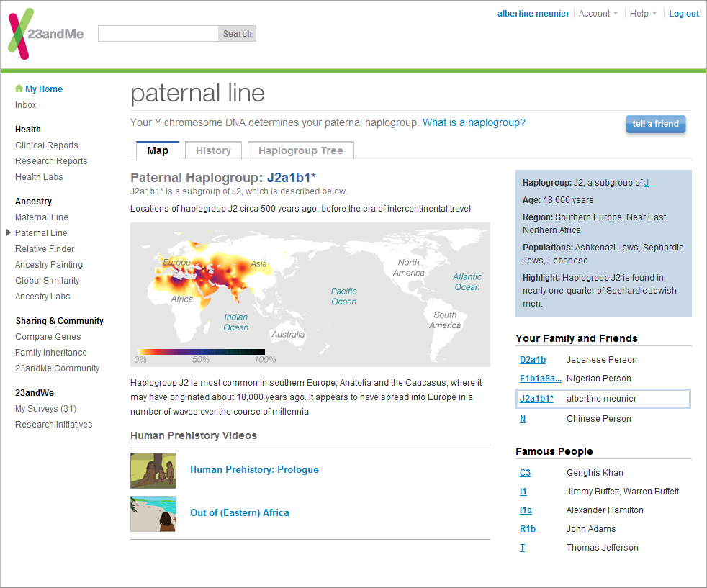Click the J haplogroup link in the info box
The width and height of the screenshot is (707, 588).
(646, 183)
